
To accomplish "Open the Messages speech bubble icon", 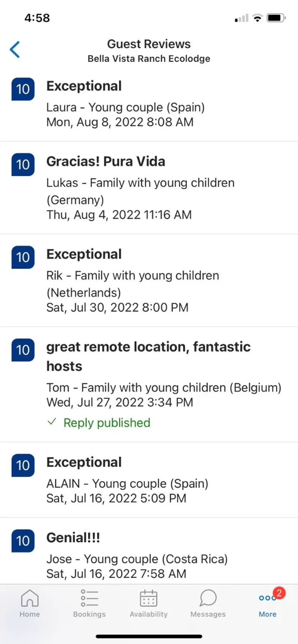I will 208,598.
